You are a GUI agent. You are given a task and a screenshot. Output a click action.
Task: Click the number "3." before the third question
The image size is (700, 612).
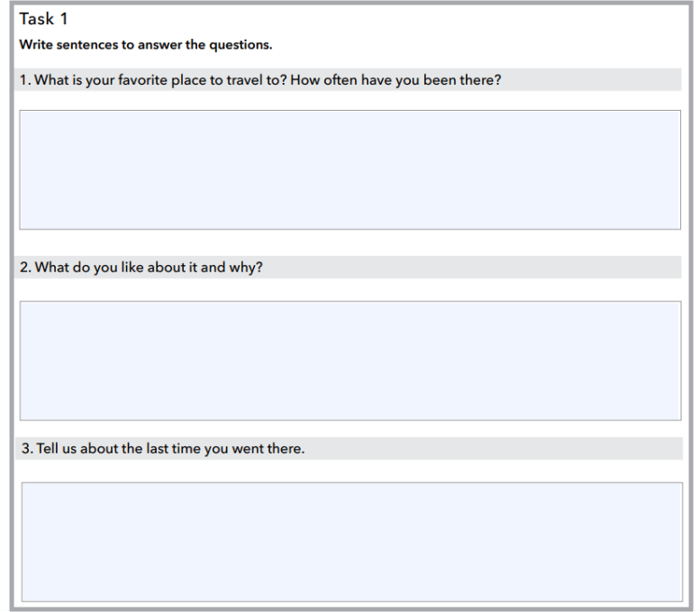coord(27,449)
